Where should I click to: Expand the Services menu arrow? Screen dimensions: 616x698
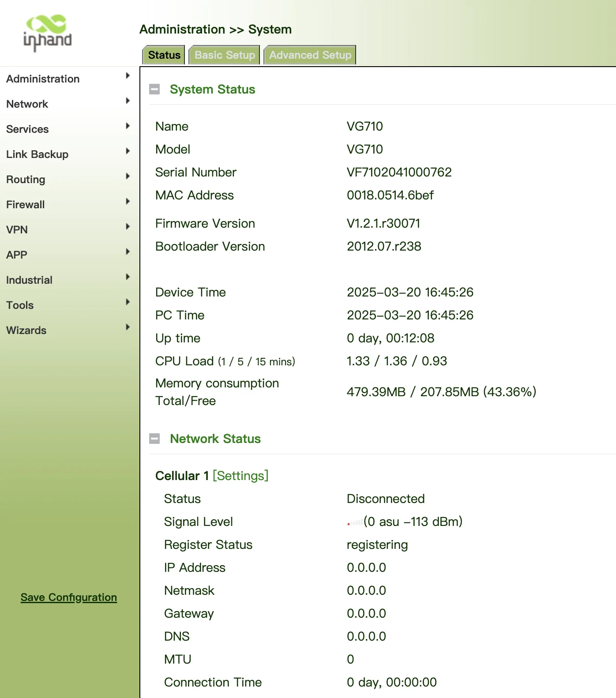pyautogui.click(x=128, y=126)
